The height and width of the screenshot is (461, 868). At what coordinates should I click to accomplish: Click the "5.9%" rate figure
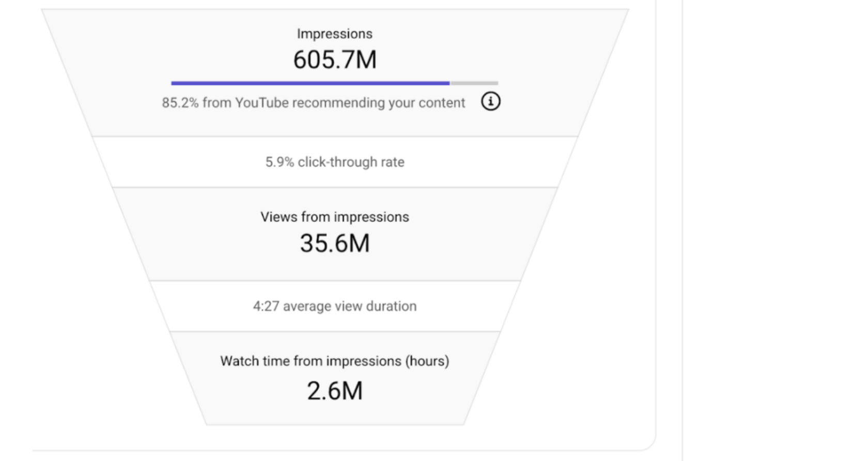[279, 162]
